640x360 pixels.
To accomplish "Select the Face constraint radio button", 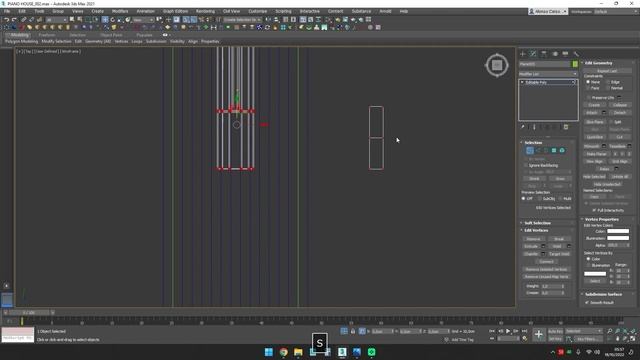I will pos(588,88).
